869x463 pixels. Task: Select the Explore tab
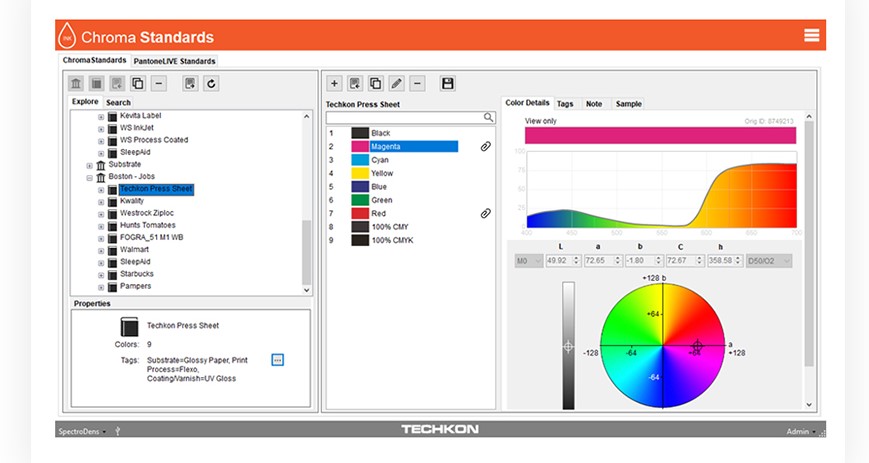click(x=85, y=101)
